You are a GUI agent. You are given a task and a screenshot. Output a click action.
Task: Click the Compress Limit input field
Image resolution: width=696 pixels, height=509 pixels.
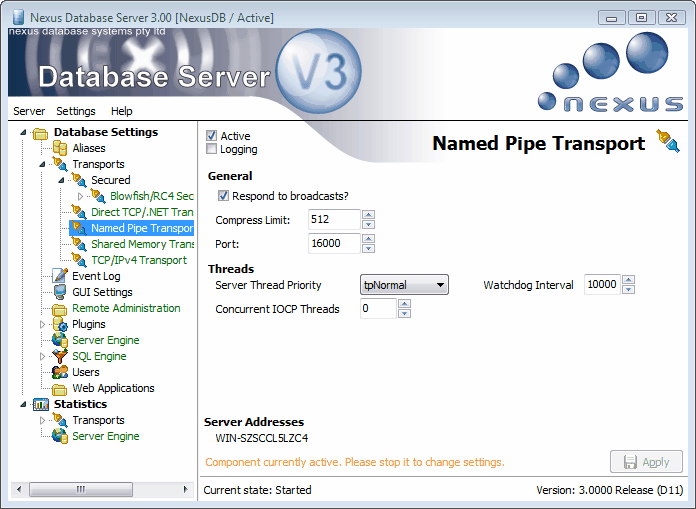click(x=334, y=219)
